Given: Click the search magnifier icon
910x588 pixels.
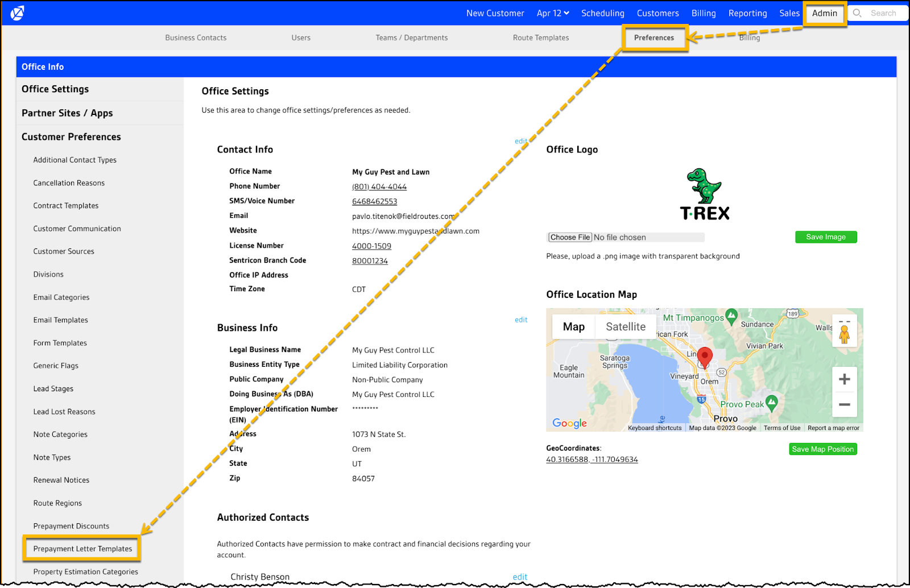Looking at the screenshot, I should pyautogui.click(x=857, y=13).
